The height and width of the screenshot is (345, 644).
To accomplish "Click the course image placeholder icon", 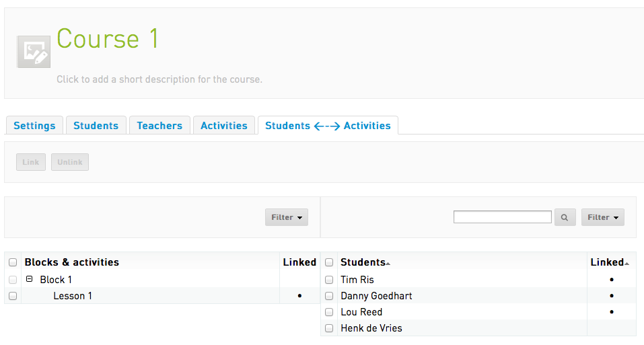I will [x=34, y=52].
